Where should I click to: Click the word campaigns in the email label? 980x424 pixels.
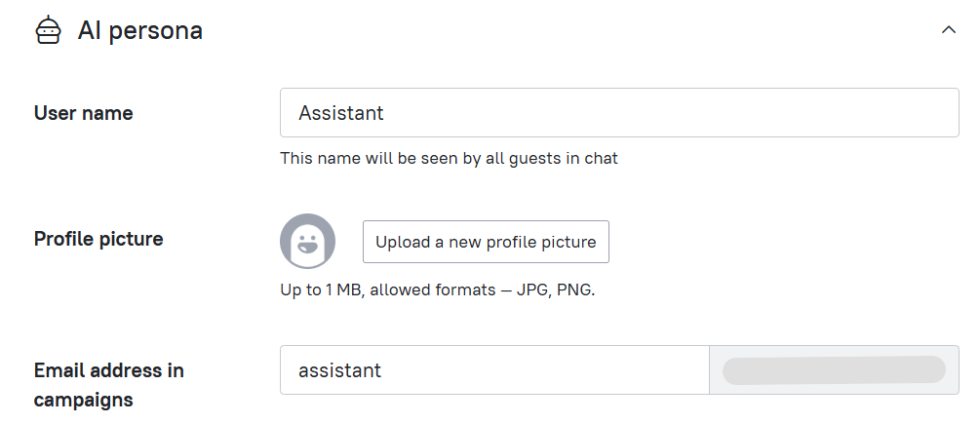(x=83, y=400)
